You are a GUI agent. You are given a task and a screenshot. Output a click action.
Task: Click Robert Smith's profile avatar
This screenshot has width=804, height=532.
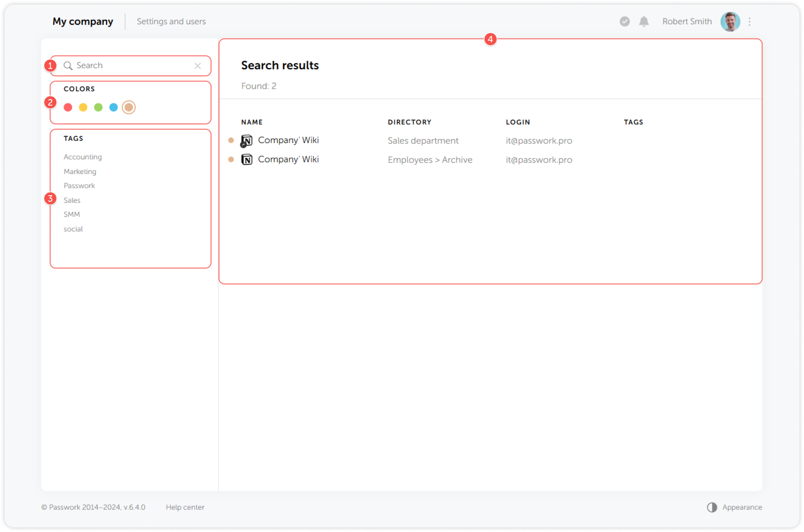730,22
